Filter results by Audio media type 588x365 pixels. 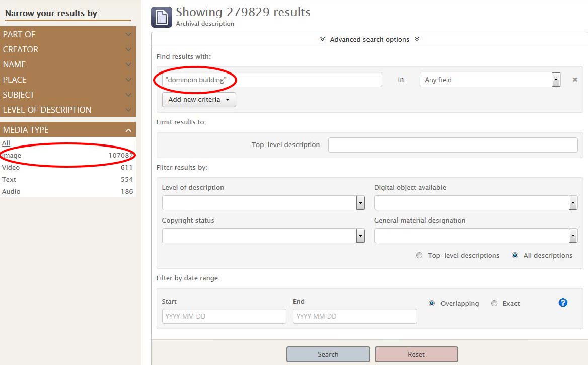(67, 191)
